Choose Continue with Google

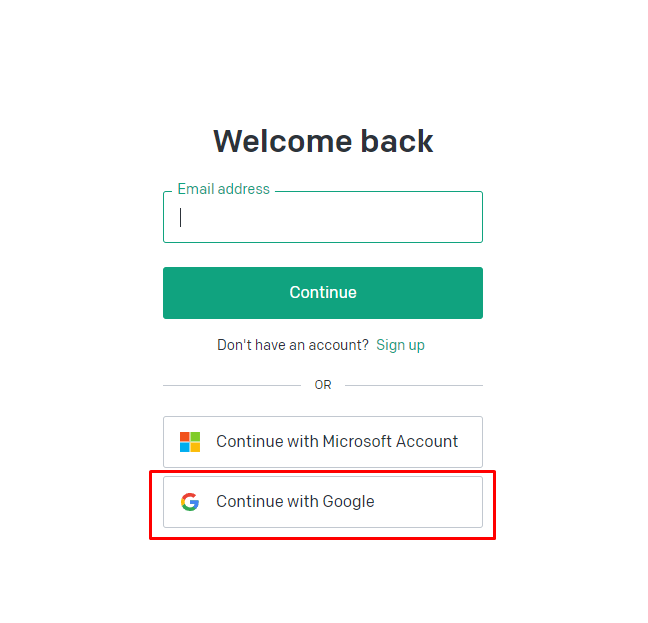click(x=322, y=502)
